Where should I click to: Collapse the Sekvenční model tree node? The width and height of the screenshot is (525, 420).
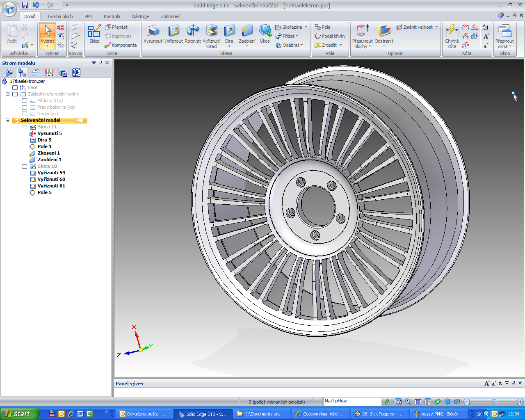[x=7, y=121]
